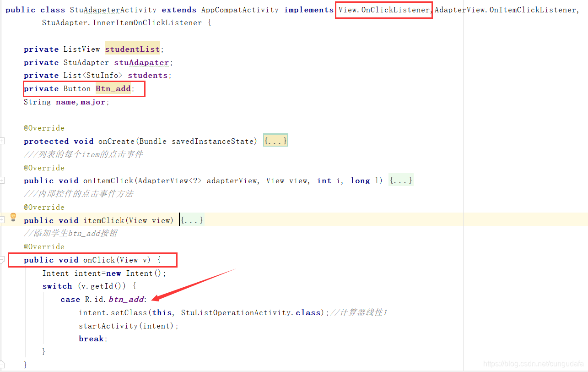Click StuListOperationActivity.class in setClass call
This screenshot has width=588, height=372.
click(x=251, y=312)
